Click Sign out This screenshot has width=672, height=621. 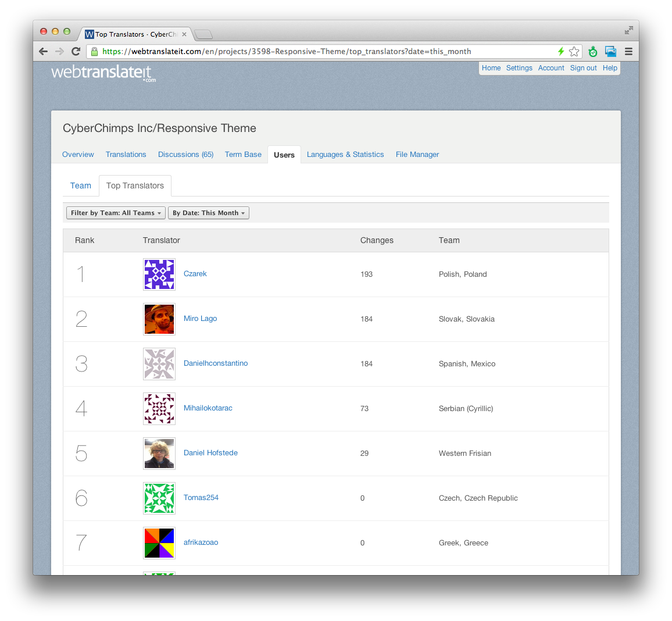click(583, 67)
